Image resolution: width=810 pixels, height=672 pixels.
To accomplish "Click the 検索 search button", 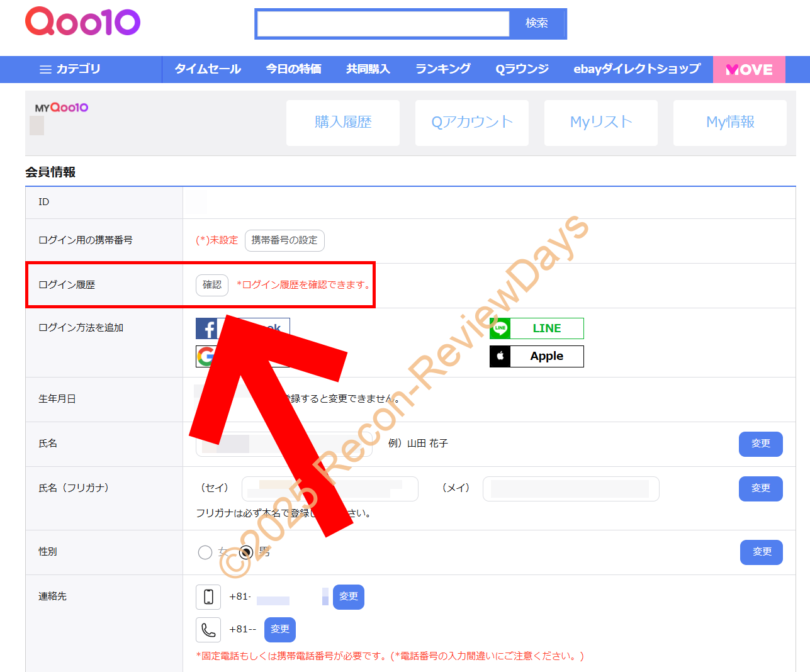I will [536, 23].
